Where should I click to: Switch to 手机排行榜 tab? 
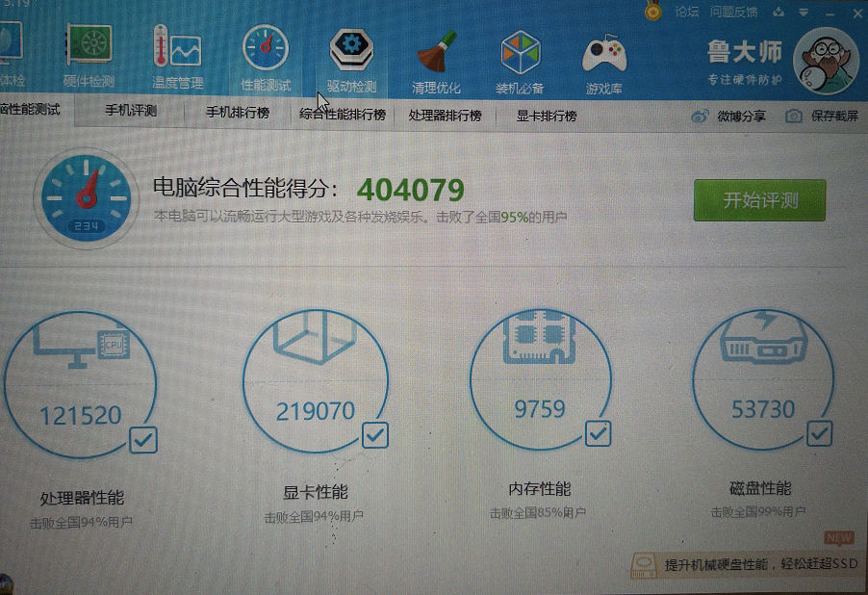pyautogui.click(x=238, y=113)
